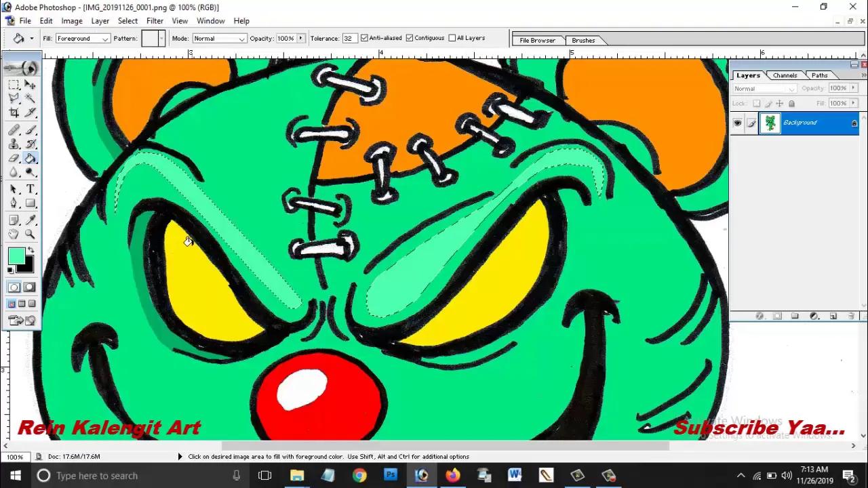Toggle Lock position in Layers panel
868x488 pixels.
point(779,103)
